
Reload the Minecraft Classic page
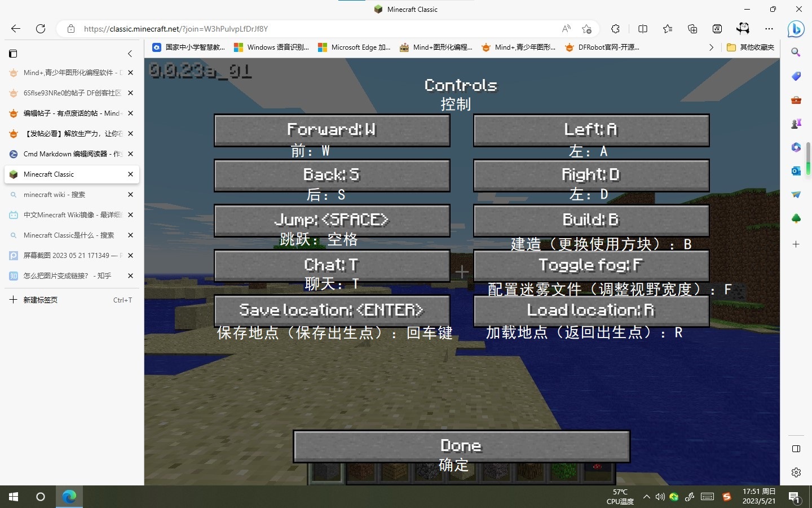[x=41, y=29]
